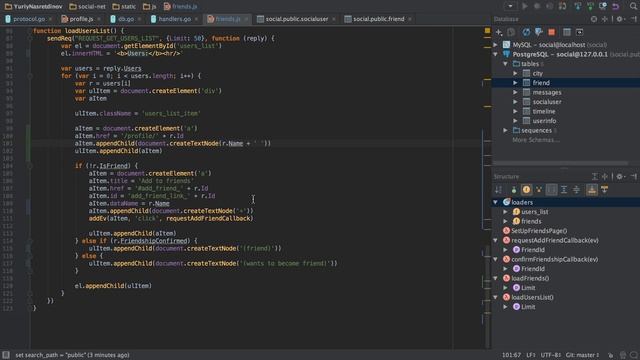Click the table editor icon in Database toolbar
Image resolution: width=640 pixels, height=360 pixels.
point(567,32)
